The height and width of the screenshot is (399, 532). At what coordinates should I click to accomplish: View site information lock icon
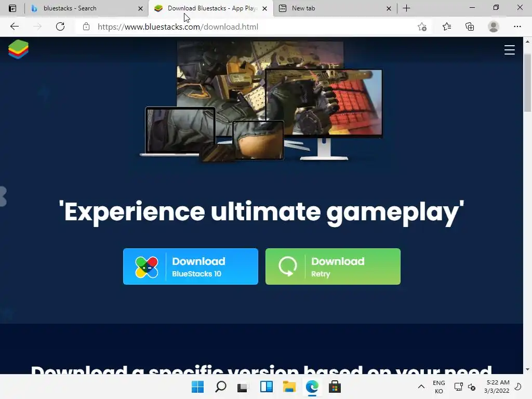[86, 26]
